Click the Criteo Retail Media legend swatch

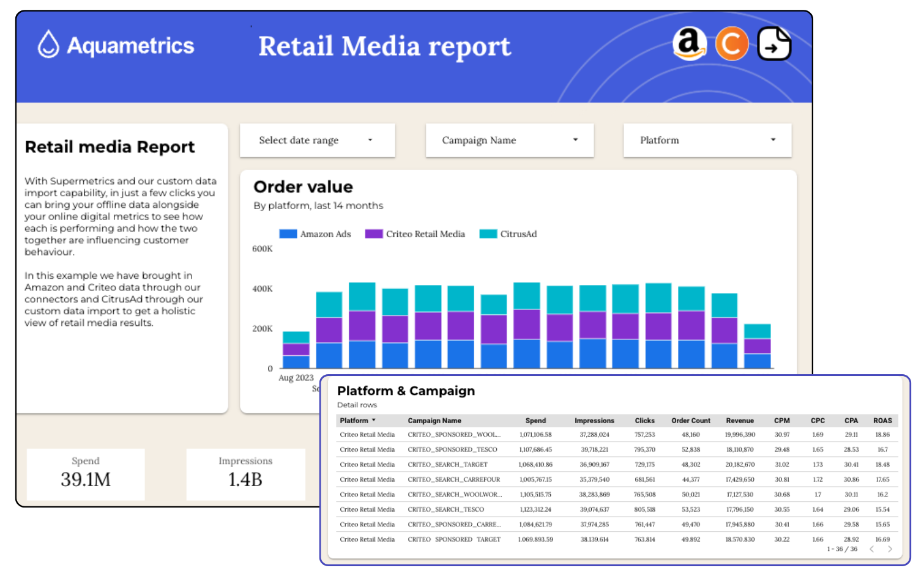pos(374,234)
